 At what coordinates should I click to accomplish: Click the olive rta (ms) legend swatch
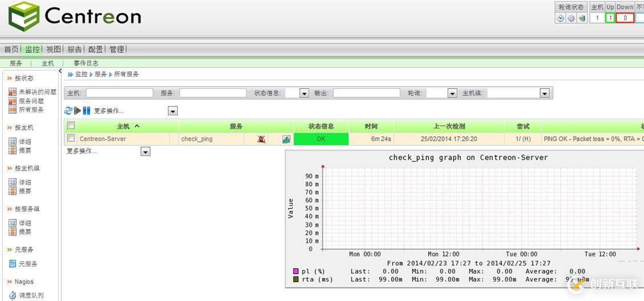coord(296,280)
